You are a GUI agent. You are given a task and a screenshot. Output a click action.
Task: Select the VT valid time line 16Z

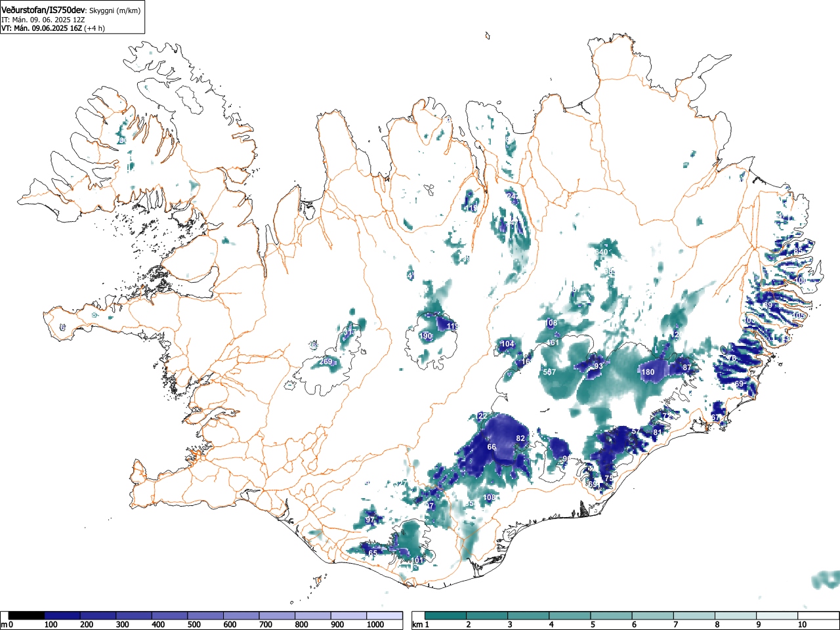[53, 28]
